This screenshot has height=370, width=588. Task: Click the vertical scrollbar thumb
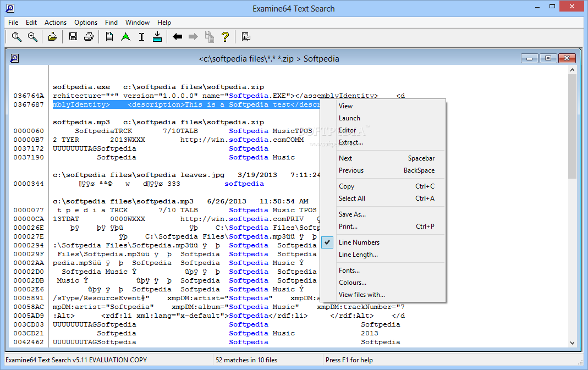pyautogui.click(x=572, y=126)
